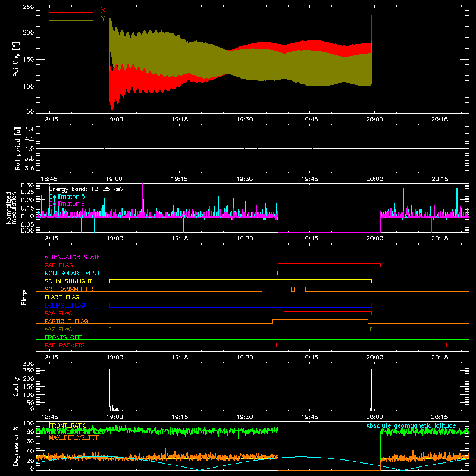This screenshot has width=476, height=476.
Task: Click the ECLIPSE_FLAG label
Action: [65, 305]
